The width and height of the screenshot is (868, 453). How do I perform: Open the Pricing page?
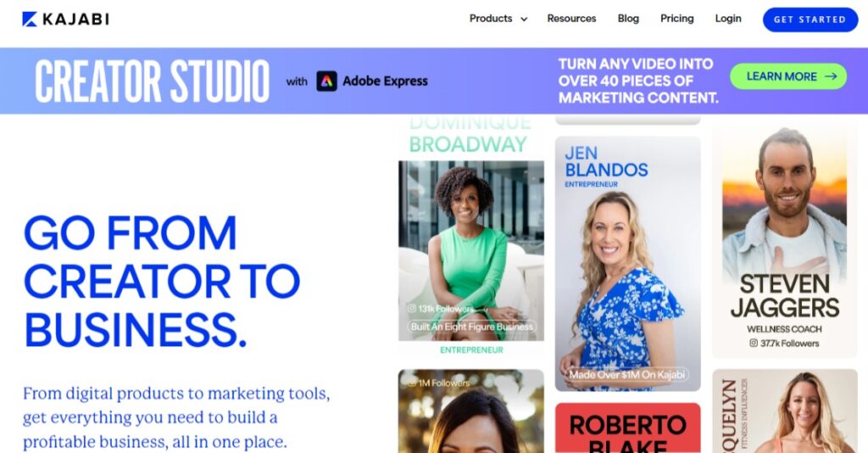[x=676, y=19]
